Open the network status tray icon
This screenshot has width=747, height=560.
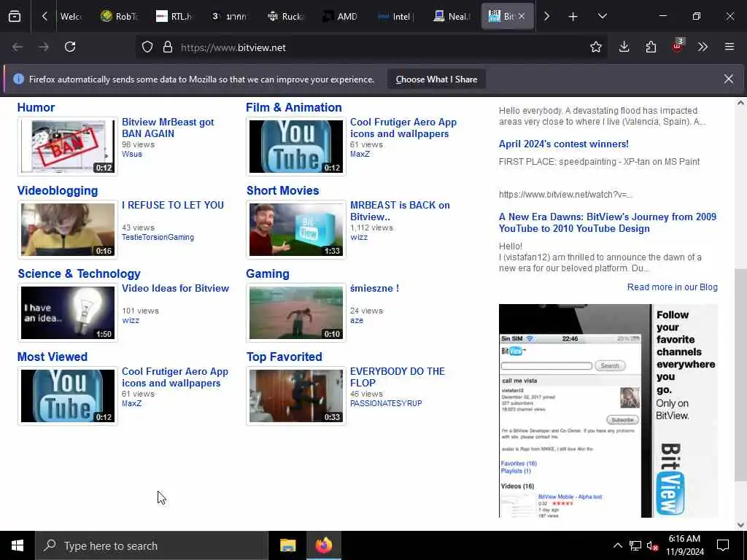click(x=635, y=545)
